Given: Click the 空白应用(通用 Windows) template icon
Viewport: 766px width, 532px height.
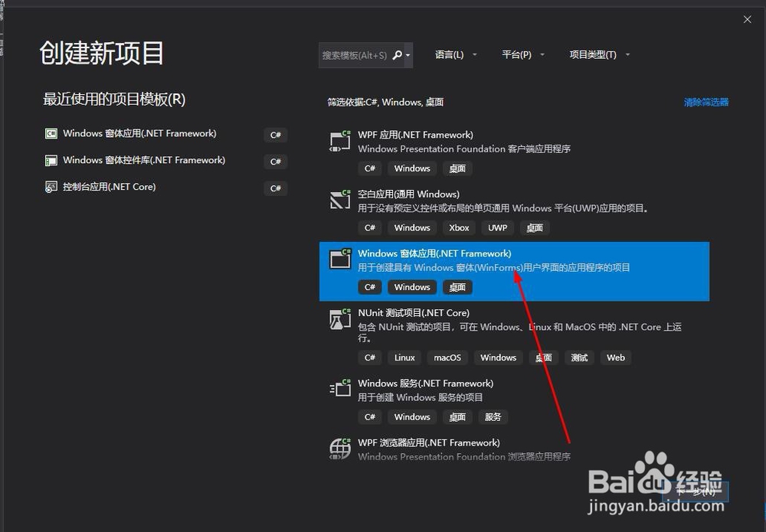Looking at the screenshot, I should click(x=339, y=200).
